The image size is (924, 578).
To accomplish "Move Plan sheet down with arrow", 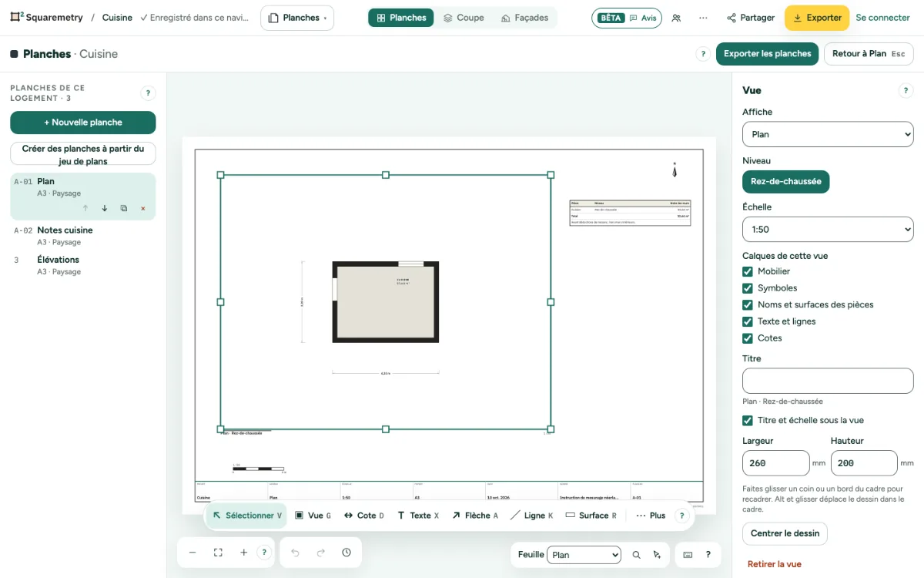I will 105,208.
